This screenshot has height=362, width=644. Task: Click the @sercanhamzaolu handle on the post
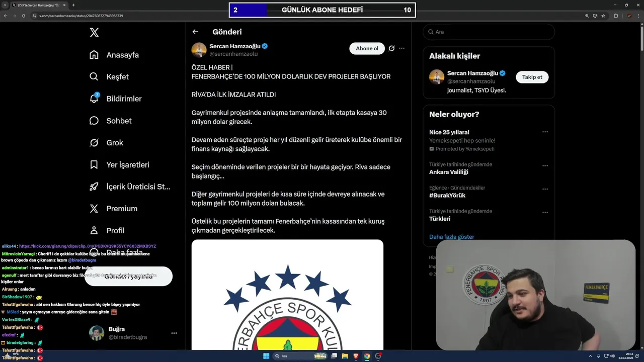tap(233, 54)
